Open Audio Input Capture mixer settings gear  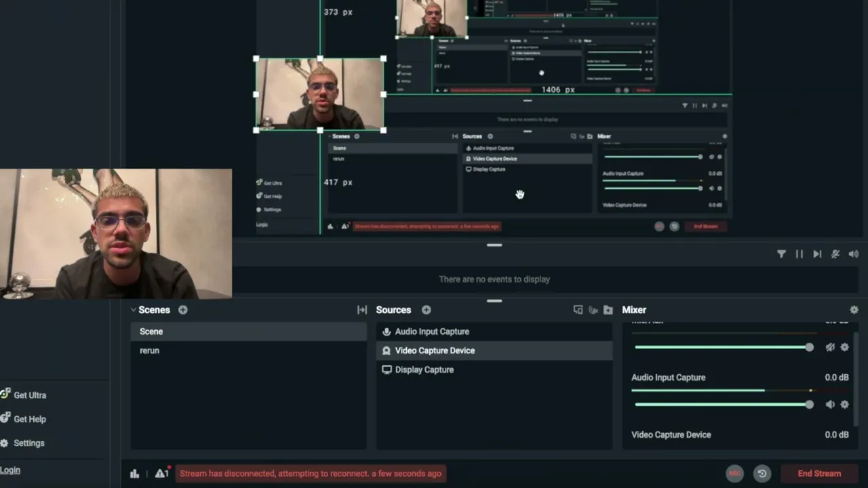tap(844, 405)
